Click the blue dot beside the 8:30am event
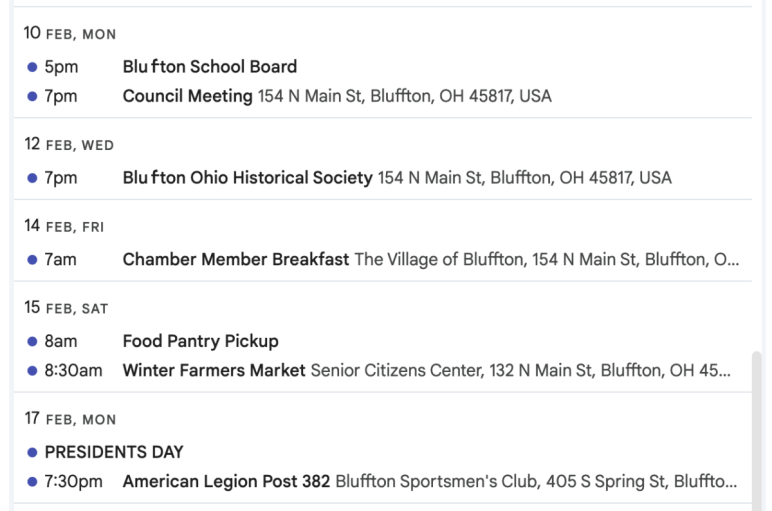772x511 pixels. coord(32,371)
